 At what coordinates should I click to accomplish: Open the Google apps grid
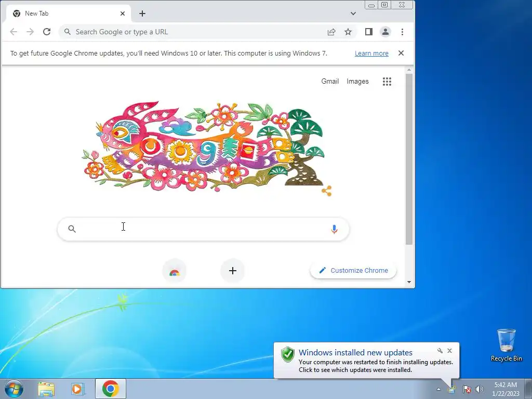[387, 82]
